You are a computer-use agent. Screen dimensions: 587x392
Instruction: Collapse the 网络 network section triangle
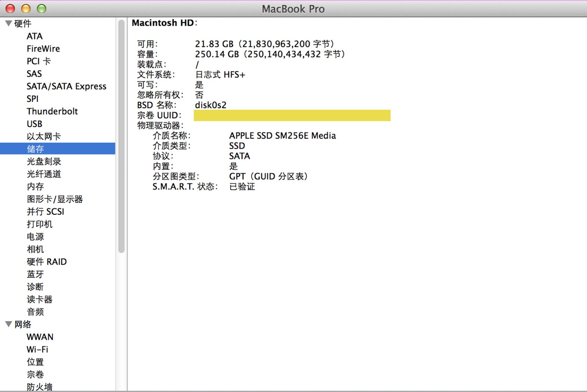(8, 324)
